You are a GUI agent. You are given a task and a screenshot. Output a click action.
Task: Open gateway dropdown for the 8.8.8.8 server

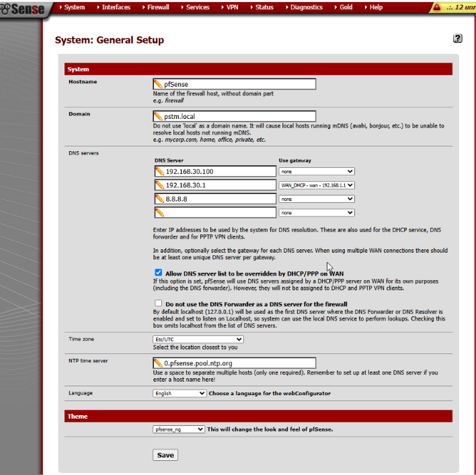click(317, 199)
